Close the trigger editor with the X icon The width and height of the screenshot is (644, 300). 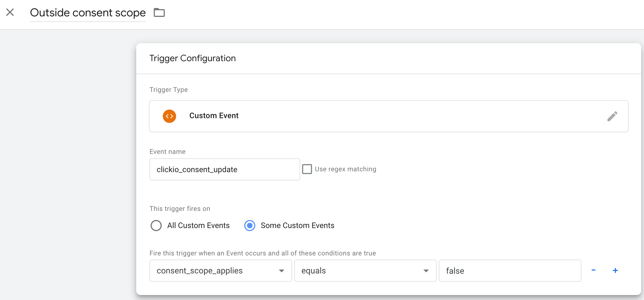pos(10,12)
